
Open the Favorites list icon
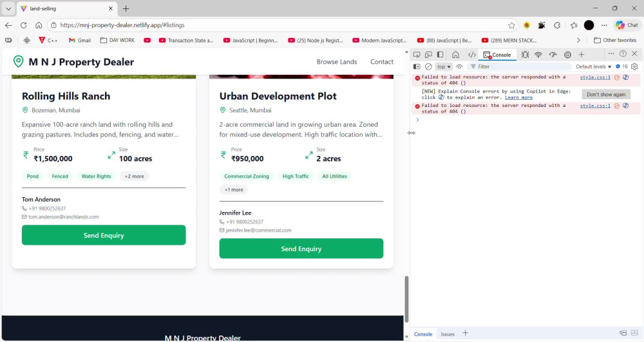(574, 25)
